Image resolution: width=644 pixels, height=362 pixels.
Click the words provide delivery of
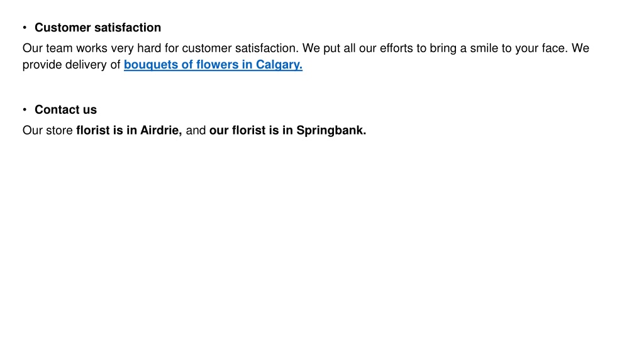(x=72, y=65)
